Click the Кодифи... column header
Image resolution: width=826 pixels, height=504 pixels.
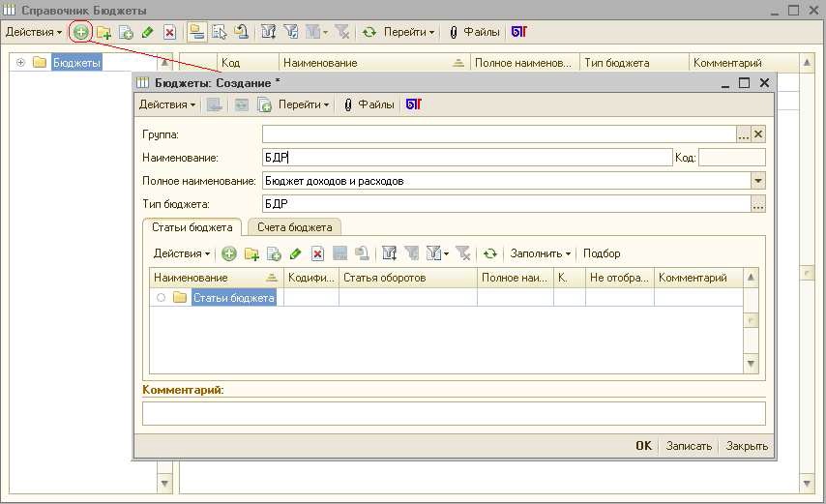(x=311, y=278)
